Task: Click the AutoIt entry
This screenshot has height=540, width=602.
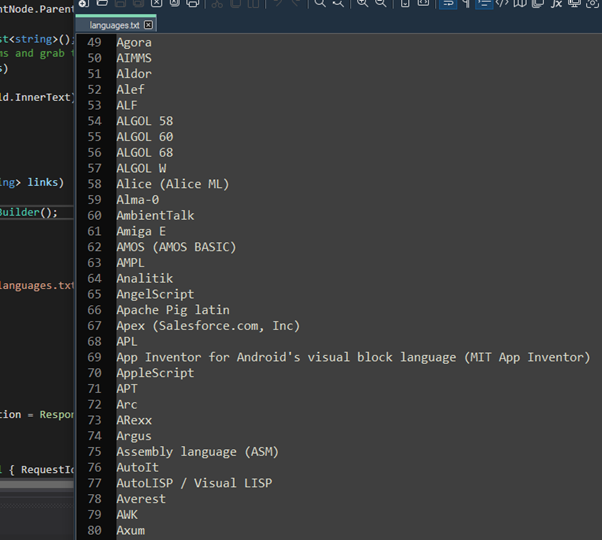Action: click(x=137, y=467)
